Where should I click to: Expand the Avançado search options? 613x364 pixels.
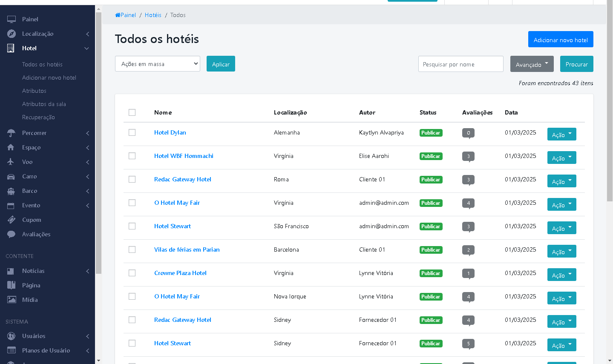[532, 64]
